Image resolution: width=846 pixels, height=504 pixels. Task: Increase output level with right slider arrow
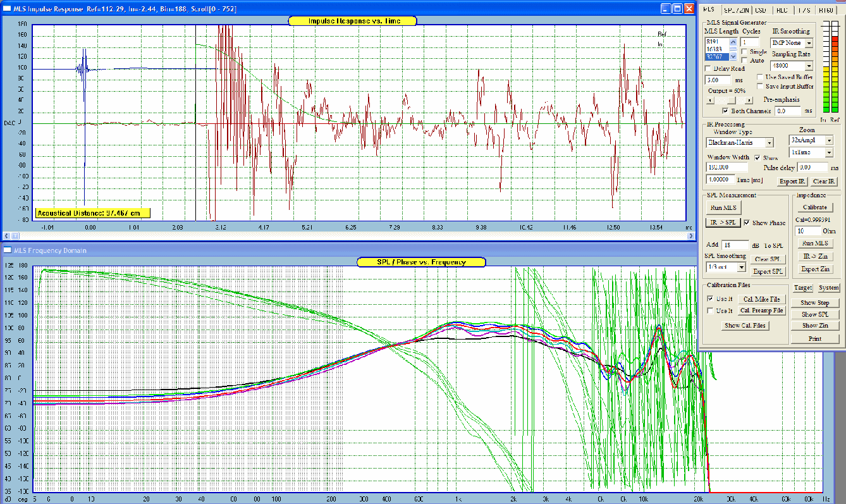749,100
